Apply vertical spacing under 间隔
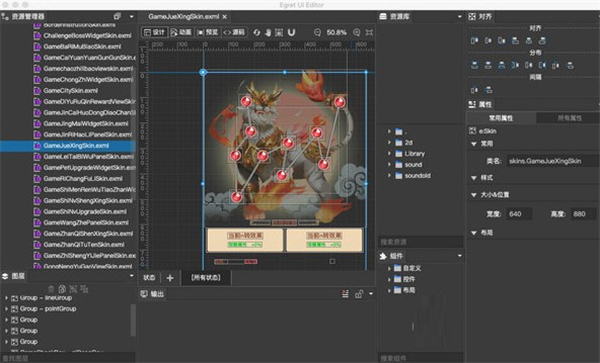The width and height of the screenshot is (600, 363). click(489, 90)
